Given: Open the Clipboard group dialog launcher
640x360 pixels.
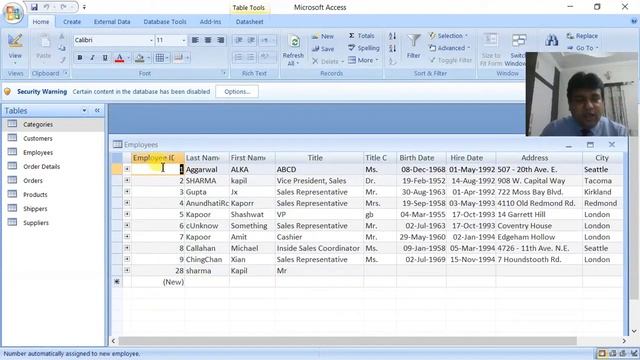Looking at the screenshot, I should click(x=66, y=73).
